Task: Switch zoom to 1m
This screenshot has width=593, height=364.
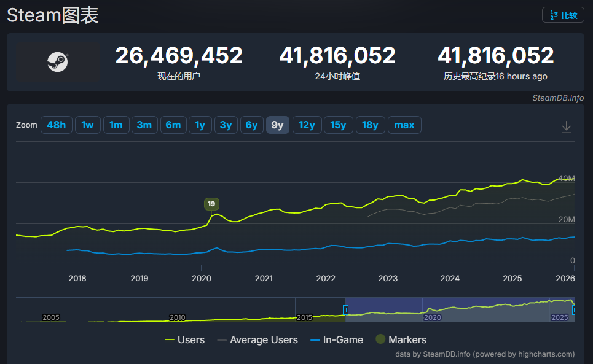Action: pyautogui.click(x=116, y=125)
